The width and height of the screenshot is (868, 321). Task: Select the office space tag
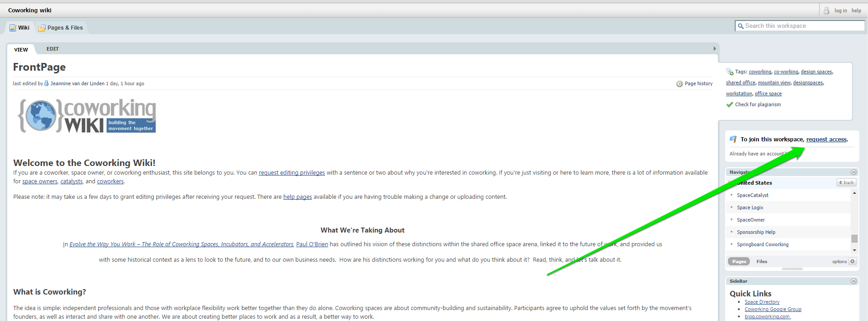tap(768, 94)
